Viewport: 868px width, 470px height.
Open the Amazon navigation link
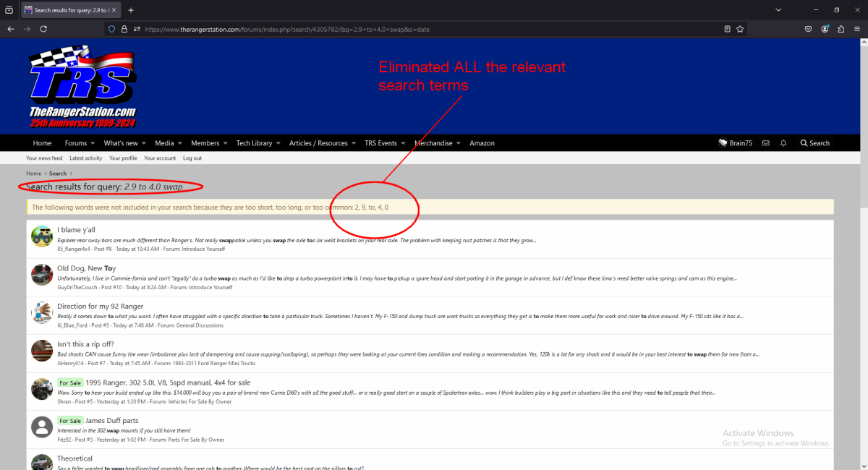pos(482,143)
